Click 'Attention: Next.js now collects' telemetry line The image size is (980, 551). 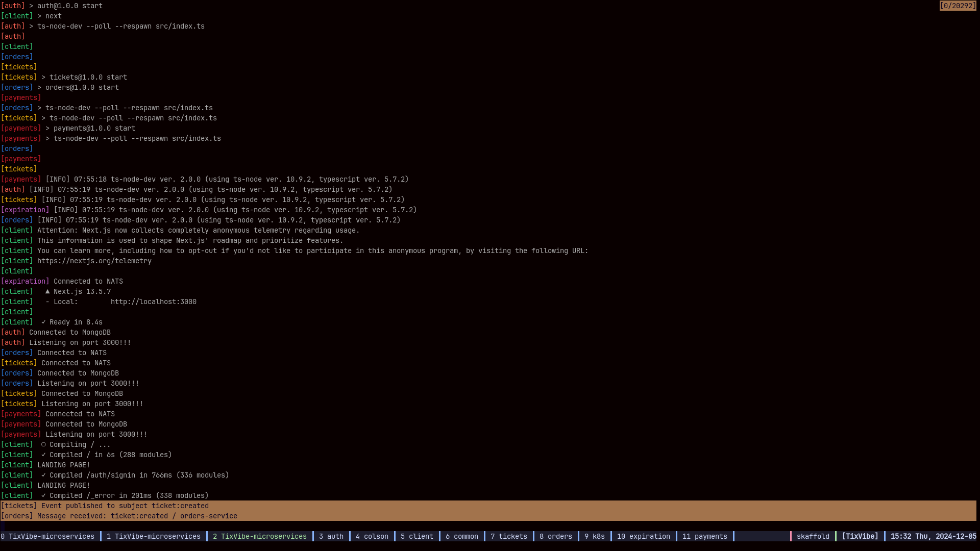(180, 230)
